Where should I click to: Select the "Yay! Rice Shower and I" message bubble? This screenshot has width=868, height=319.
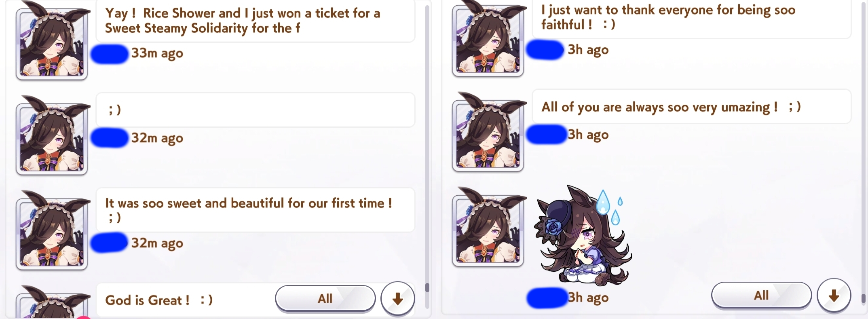click(x=256, y=21)
